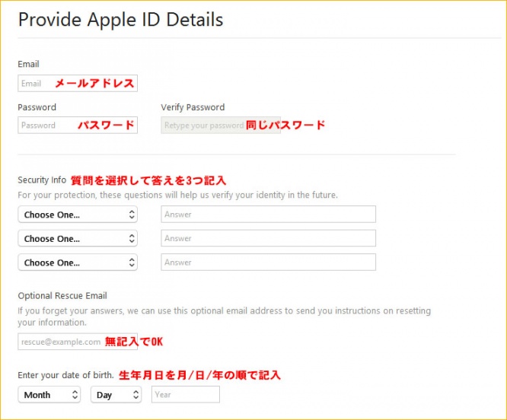Click the Year input field
Image resolution: width=507 pixels, height=420 pixels.
(x=186, y=394)
